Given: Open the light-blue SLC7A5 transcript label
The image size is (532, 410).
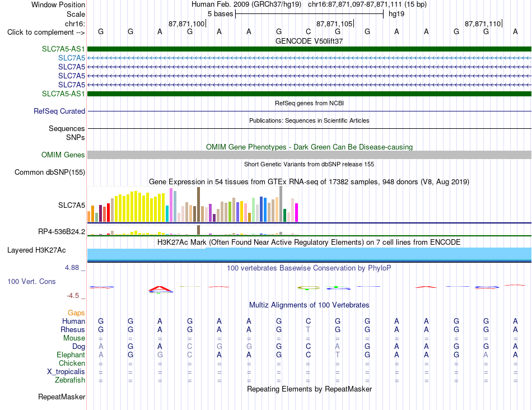Looking at the screenshot, I should tap(72, 58).
